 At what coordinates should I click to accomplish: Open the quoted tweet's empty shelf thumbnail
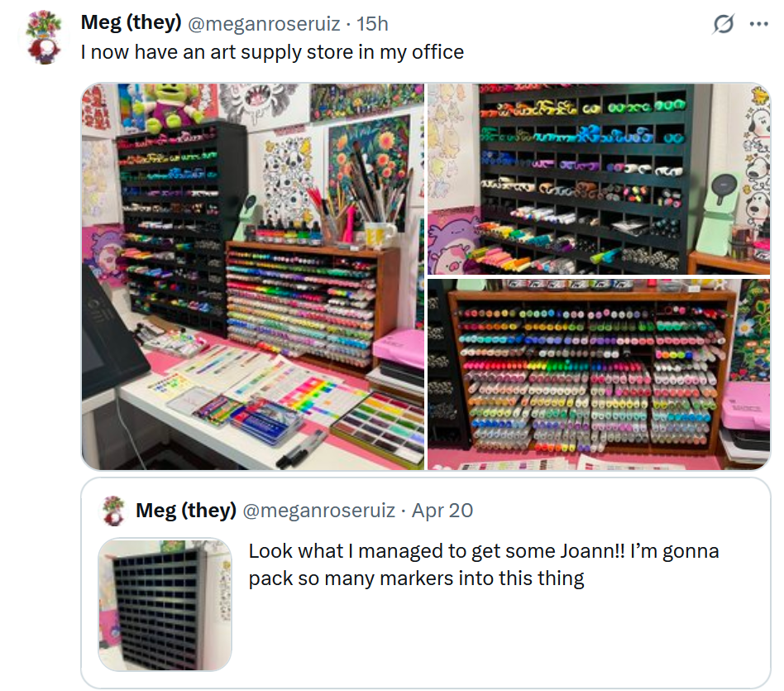(165, 604)
